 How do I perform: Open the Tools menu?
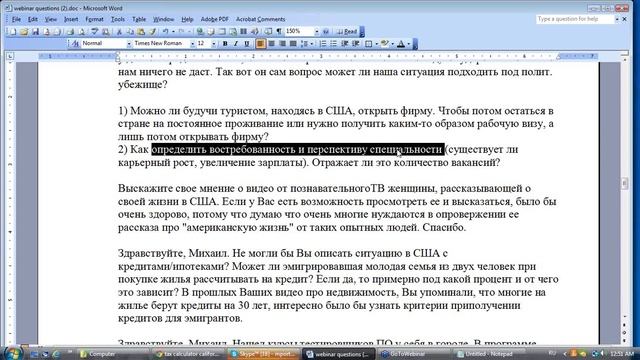click(118, 19)
